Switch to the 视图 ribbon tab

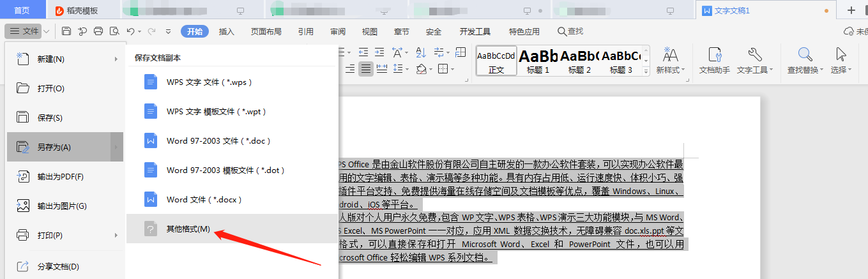point(370,31)
